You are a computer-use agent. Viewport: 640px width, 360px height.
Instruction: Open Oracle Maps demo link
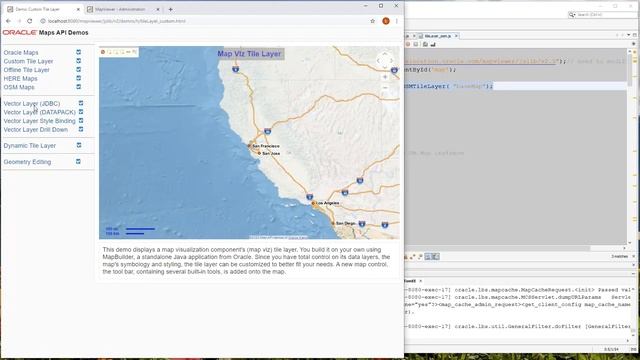click(x=21, y=53)
